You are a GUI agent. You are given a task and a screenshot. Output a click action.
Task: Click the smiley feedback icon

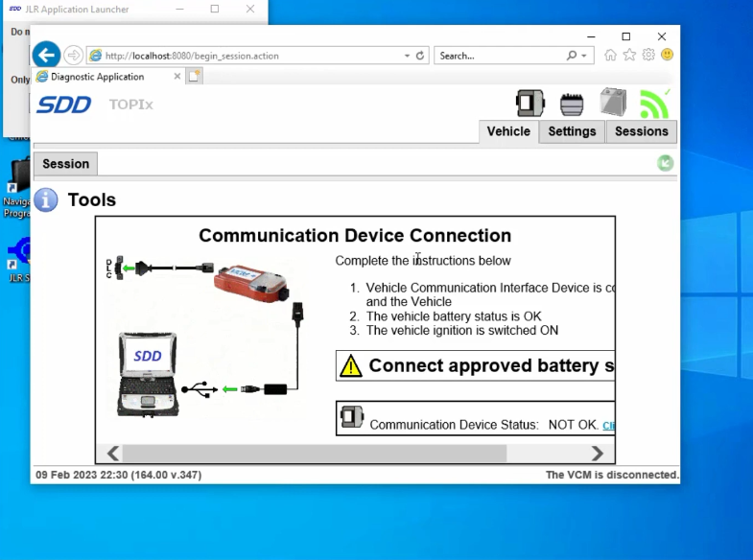pyautogui.click(x=667, y=55)
